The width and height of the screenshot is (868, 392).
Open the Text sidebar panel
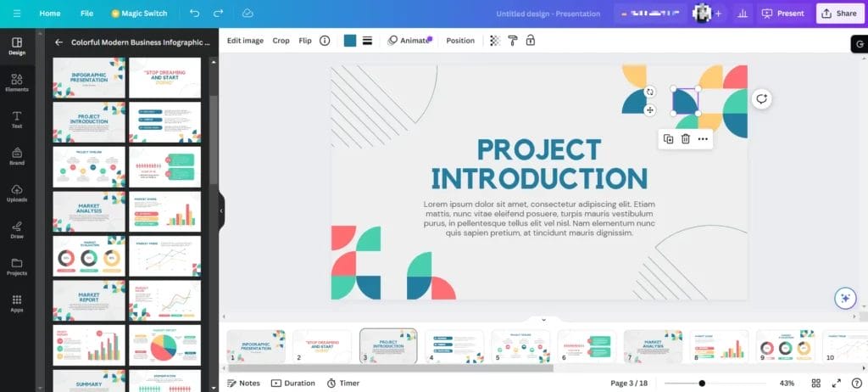[17, 120]
